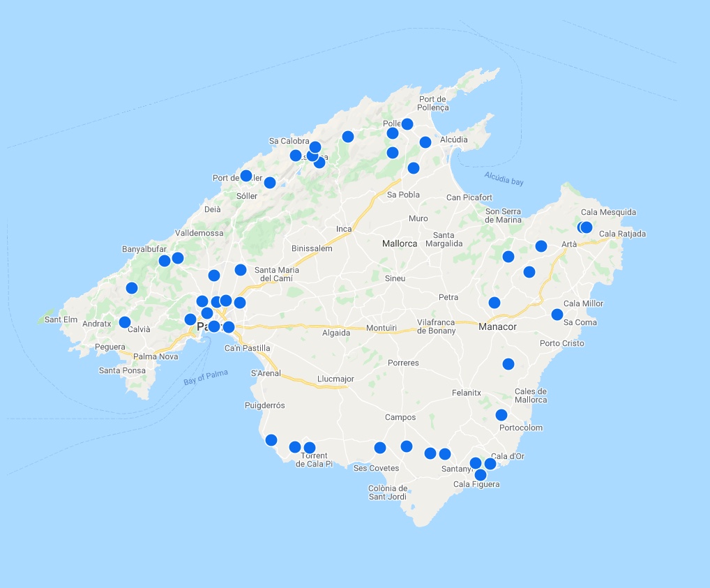The image size is (710, 588).
Task: Click the marker northwest of Artà label
Action: pos(541,246)
